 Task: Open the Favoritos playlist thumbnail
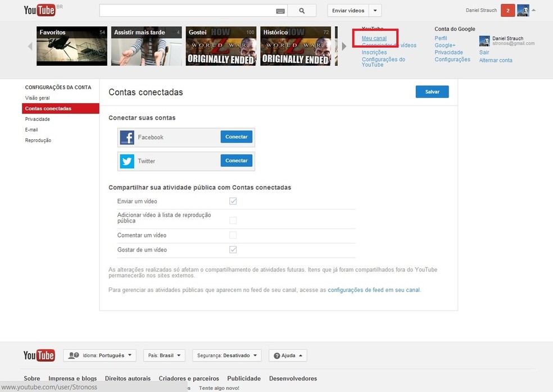tap(72, 46)
